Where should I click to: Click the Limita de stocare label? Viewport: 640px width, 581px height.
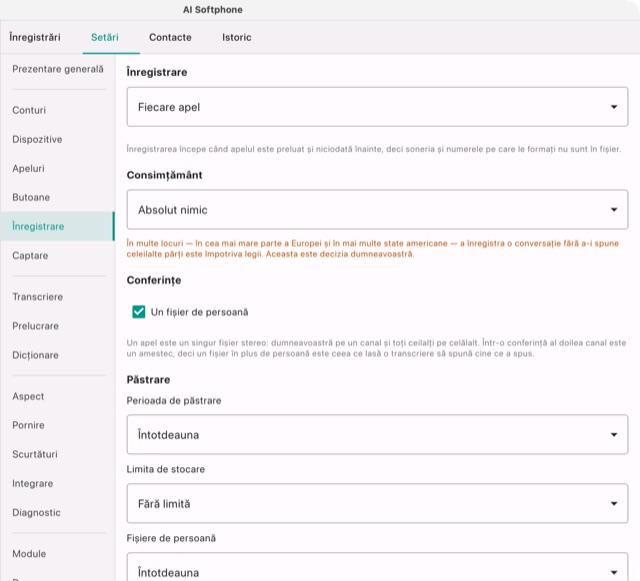(x=166, y=469)
